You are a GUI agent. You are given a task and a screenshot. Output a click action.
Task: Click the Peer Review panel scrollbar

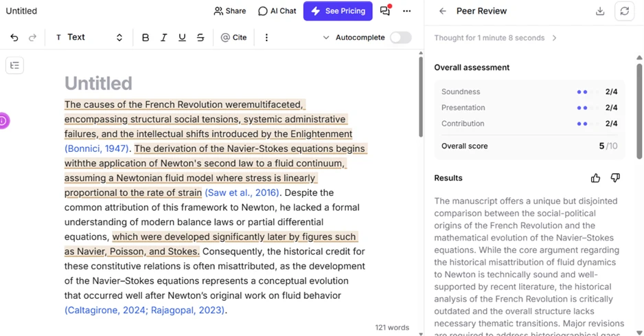[x=639, y=111]
